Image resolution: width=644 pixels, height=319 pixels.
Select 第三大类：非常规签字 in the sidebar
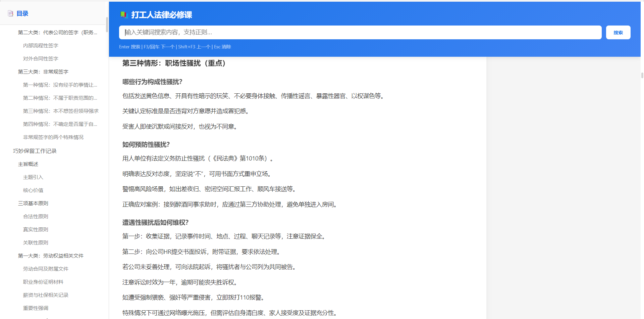43,72
